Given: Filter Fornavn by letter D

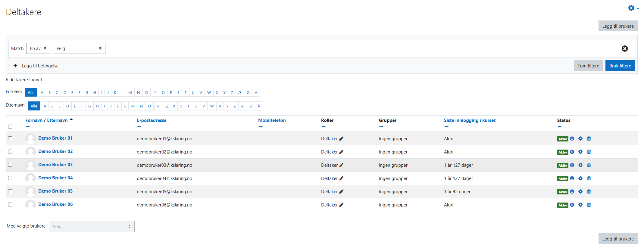Looking at the screenshot, I should (65, 92).
